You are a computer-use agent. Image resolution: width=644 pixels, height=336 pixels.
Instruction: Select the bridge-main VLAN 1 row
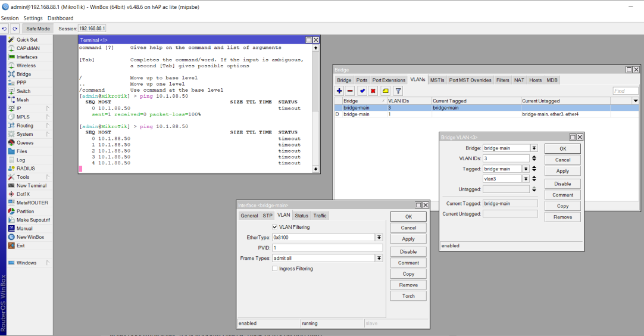click(x=487, y=114)
